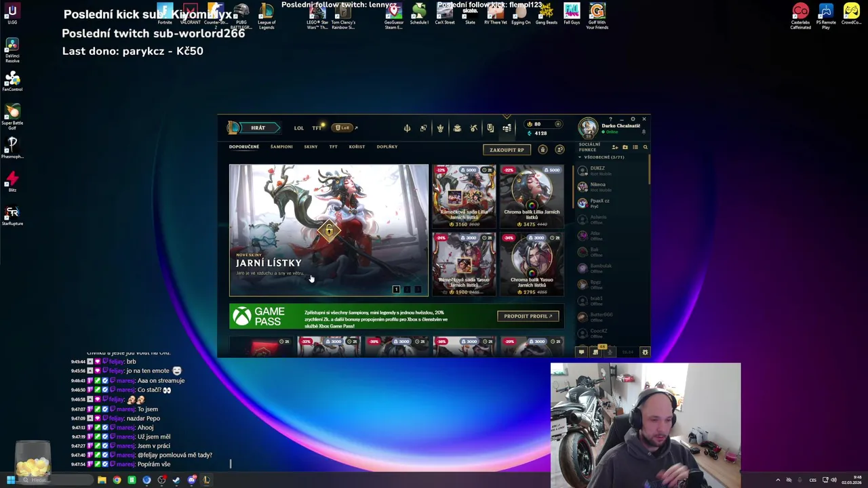Open the Darko Chcalnatič profile avatar

tap(588, 127)
